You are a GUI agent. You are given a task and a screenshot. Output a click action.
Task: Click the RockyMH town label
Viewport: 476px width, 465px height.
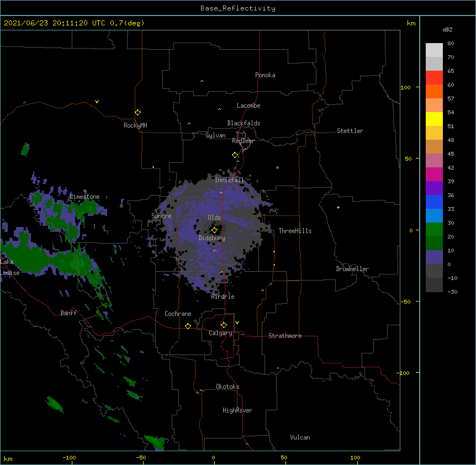tap(135, 125)
